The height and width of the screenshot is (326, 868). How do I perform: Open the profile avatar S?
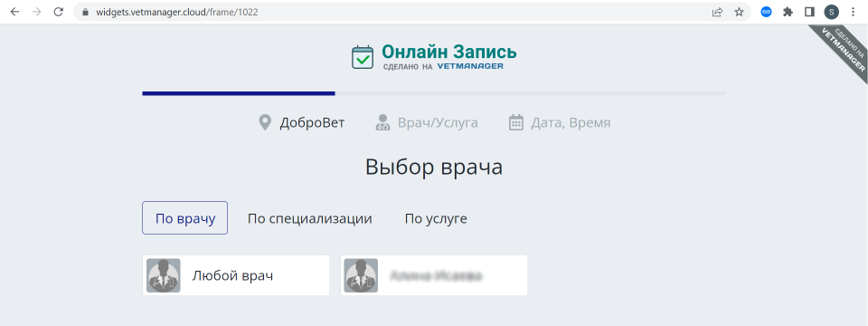point(831,12)
